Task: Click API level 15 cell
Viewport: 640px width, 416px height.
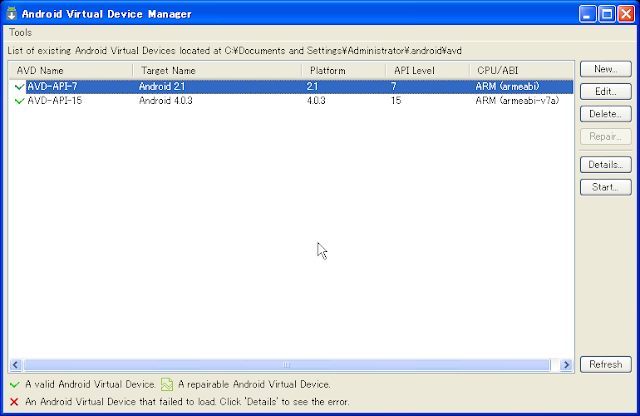Action: pyautogui.click(x=396, y=100)
